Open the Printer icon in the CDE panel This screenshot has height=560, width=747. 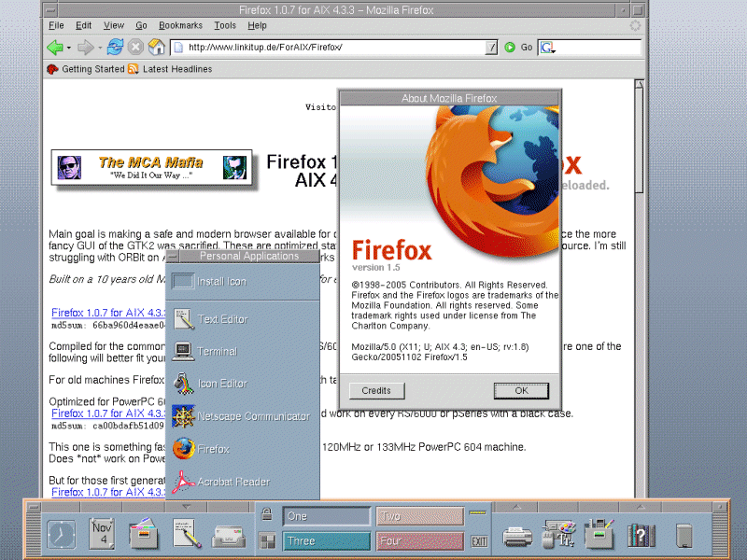(x=517, y=535)
